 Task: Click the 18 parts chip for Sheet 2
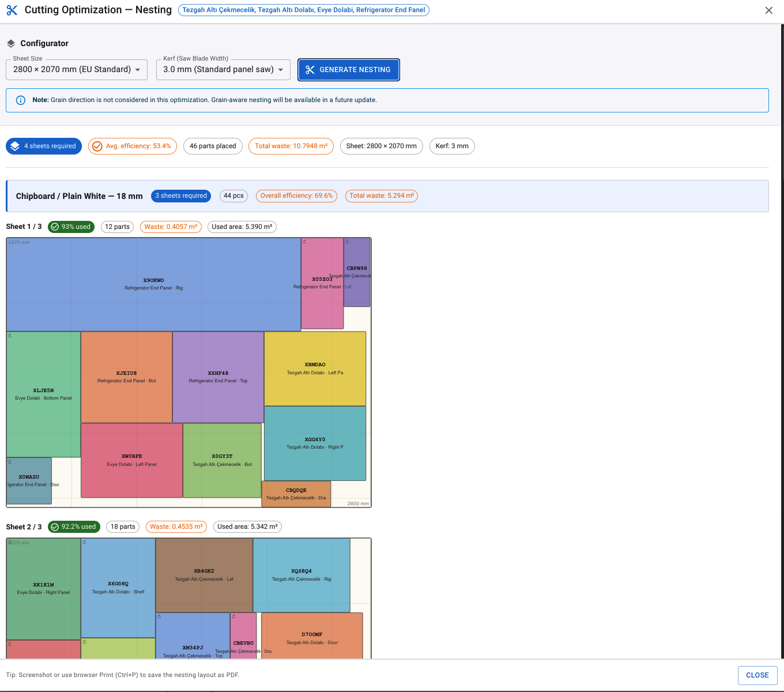pyautogui.click(x=123, y=527)
